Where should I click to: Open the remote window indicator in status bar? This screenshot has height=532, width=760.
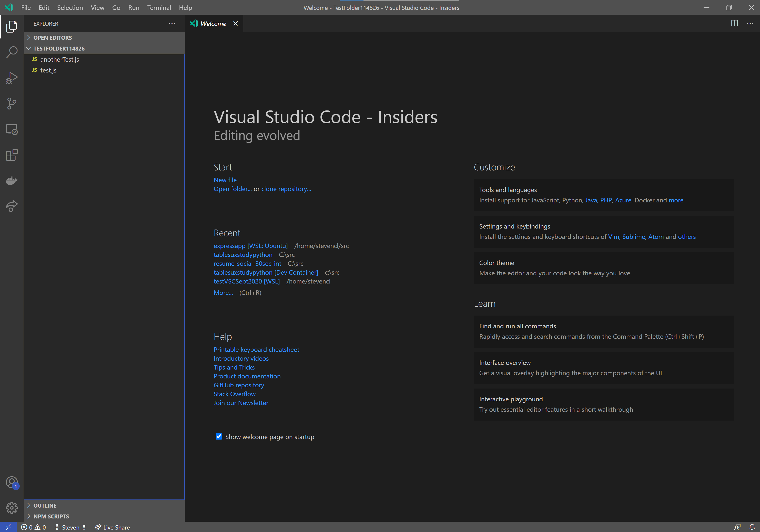(x=8, y=527)
